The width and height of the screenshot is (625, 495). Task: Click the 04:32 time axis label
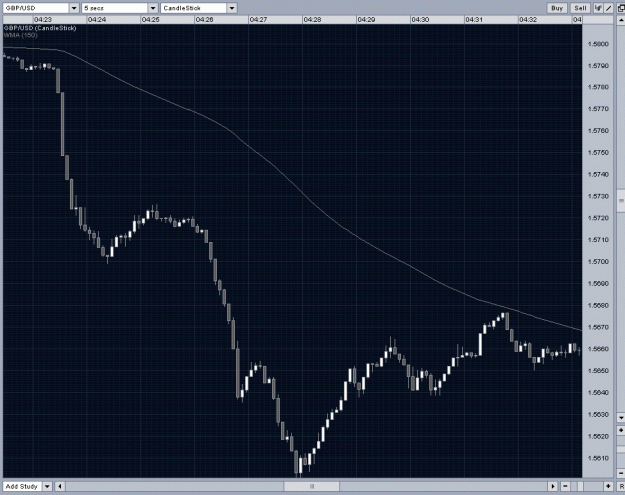[528, 20]
